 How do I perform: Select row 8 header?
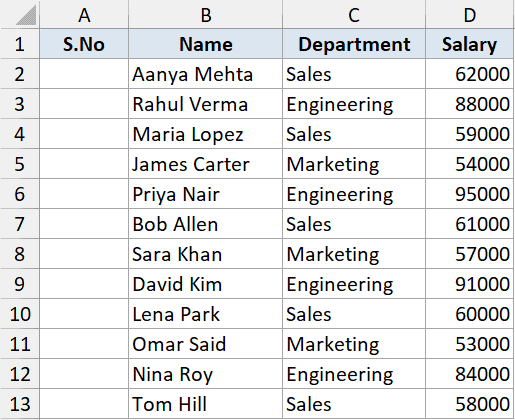click(x=20, y=254)
